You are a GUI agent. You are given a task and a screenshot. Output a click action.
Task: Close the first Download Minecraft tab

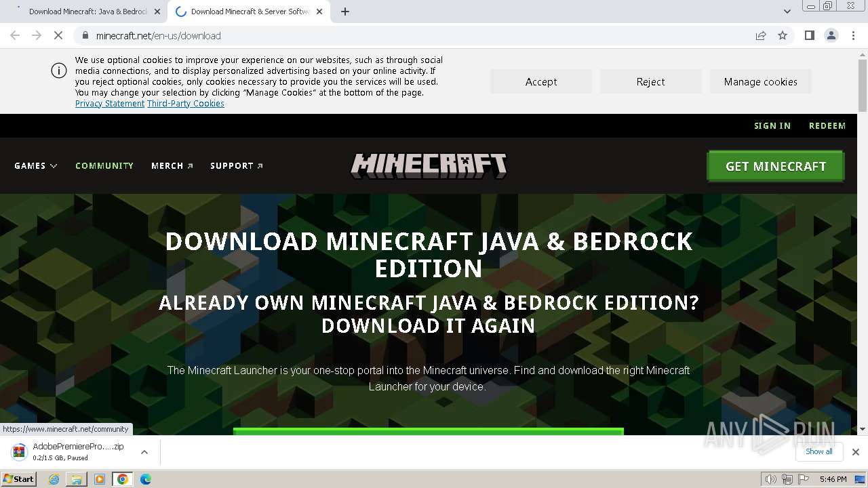point(157,12)
